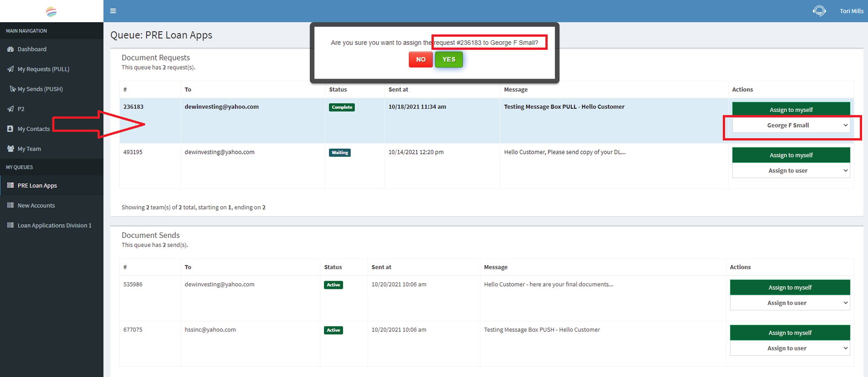This screenshot has height=377, width=868.
Task: Click the New Accounts queue icon
Action: [10, 206]
